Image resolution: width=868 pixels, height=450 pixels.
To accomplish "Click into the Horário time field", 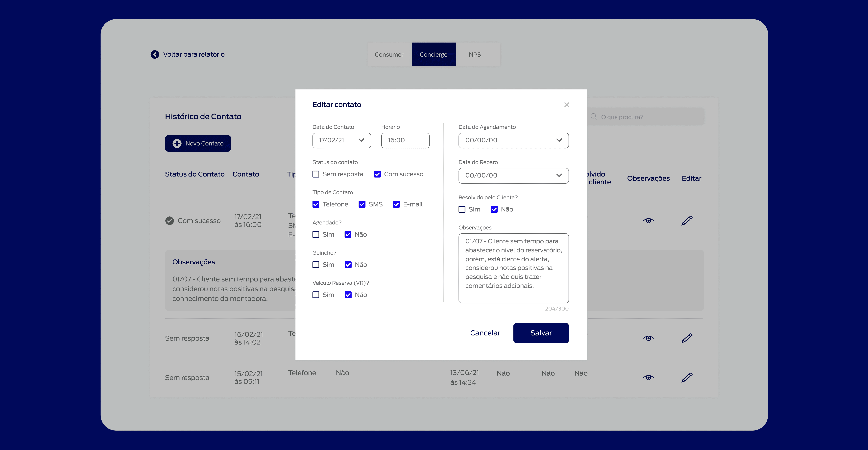I will click(405, 140).
